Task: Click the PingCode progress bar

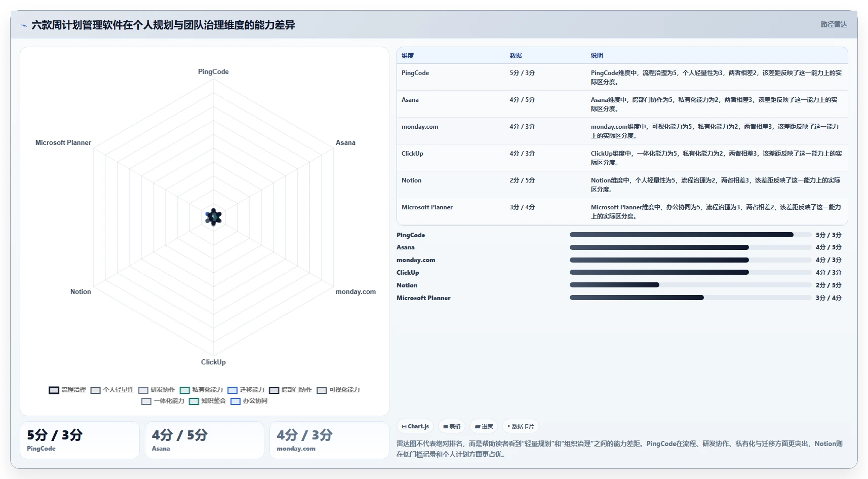Action: (690, 235)
